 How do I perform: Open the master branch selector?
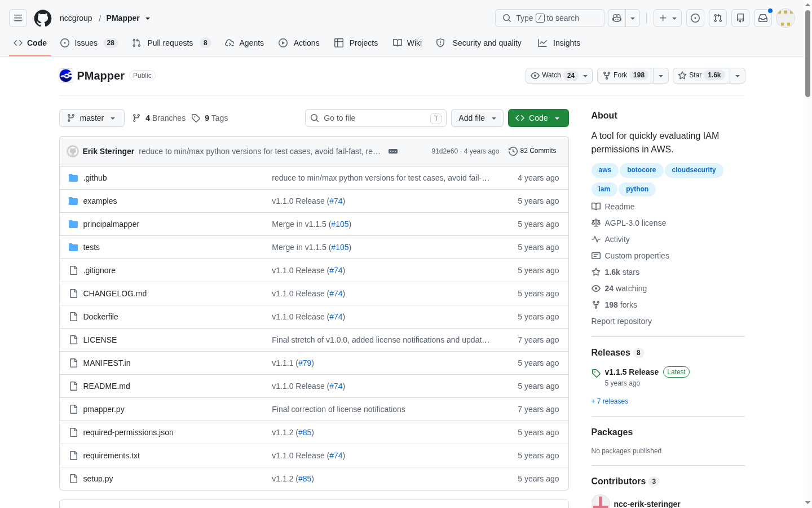tap(92, 118)
